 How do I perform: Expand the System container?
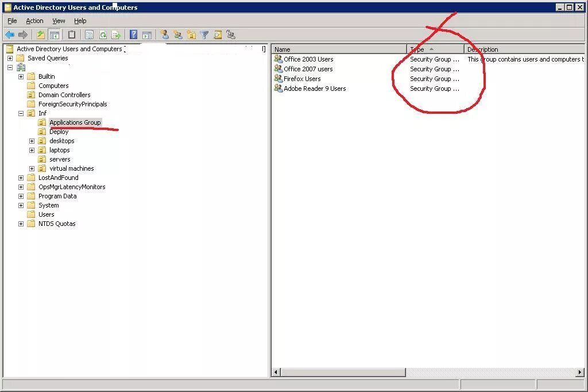(21, 205)
